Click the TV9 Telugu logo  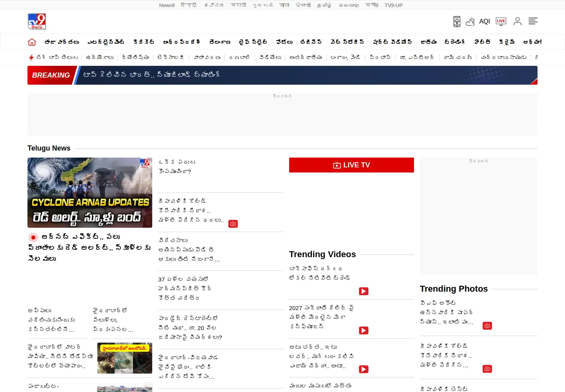[37, 22]
